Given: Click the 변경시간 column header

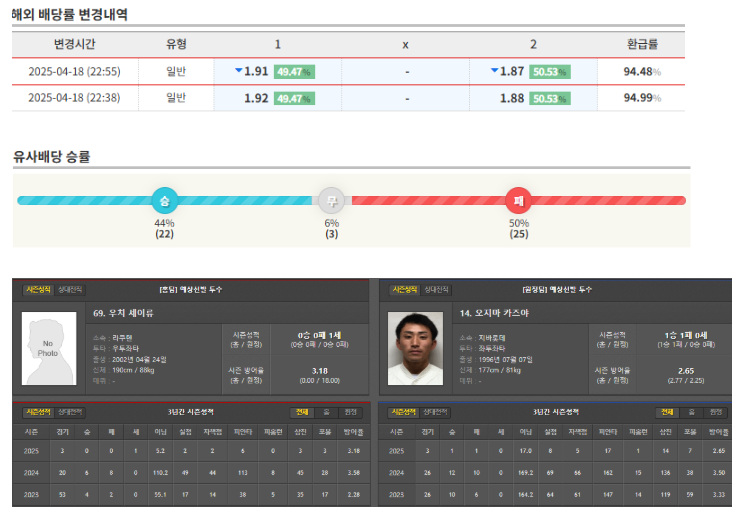Looking at the screenshot, I should (x=74, y=45).
